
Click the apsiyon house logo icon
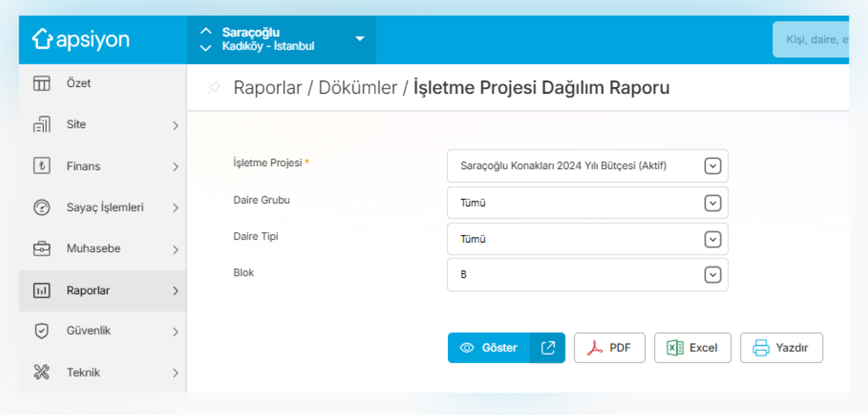[42, 38]
